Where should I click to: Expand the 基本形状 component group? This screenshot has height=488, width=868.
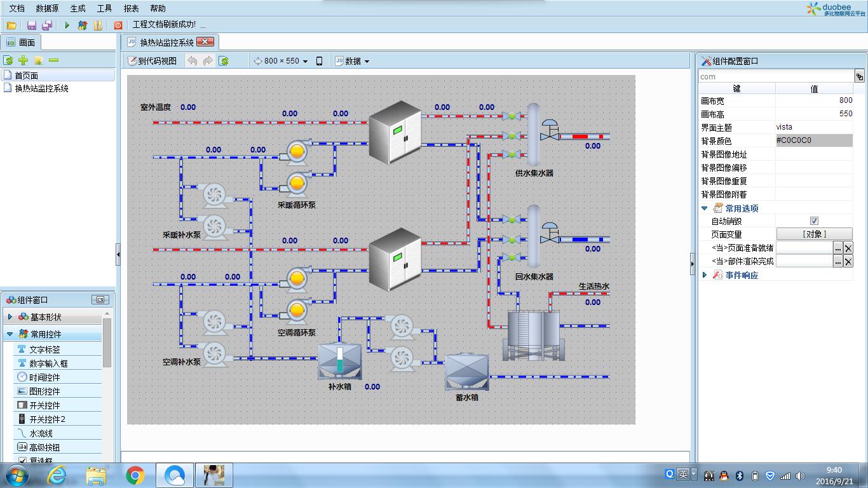(10, 317)
